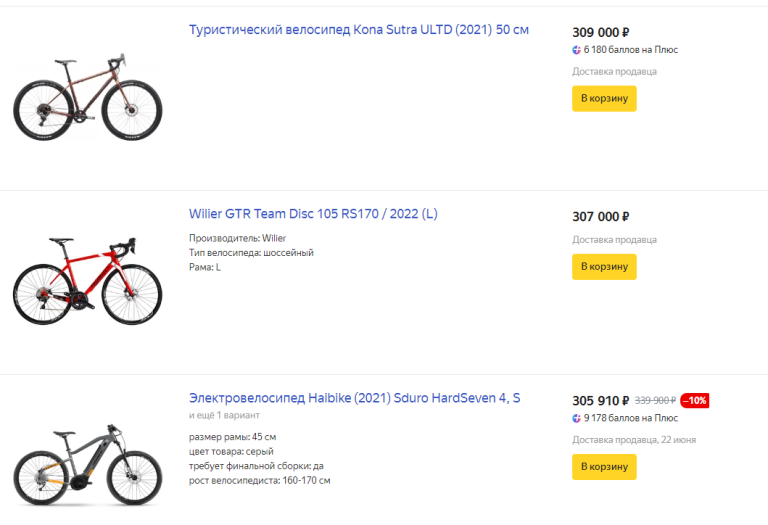This screenshot has width=768, height=525.
Task: Open the Kona Sutra ULTD (2021) product title
Action: (x=359, y=30)
